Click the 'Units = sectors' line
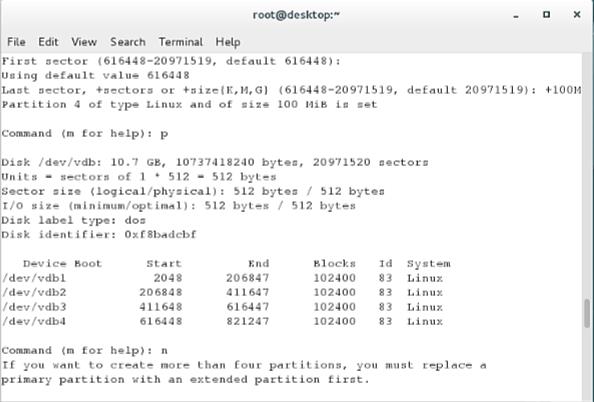Viewport: 594px width, 402px height. (139, 177)
